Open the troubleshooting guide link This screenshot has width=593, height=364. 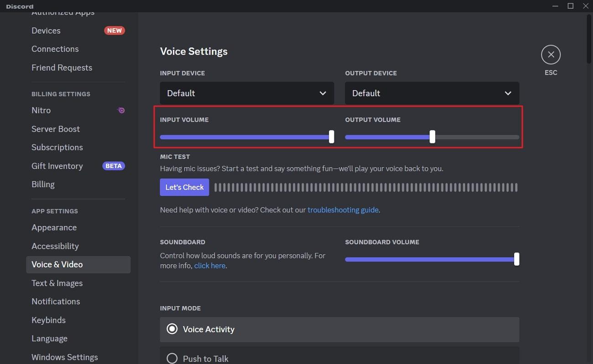coord(343,210)
